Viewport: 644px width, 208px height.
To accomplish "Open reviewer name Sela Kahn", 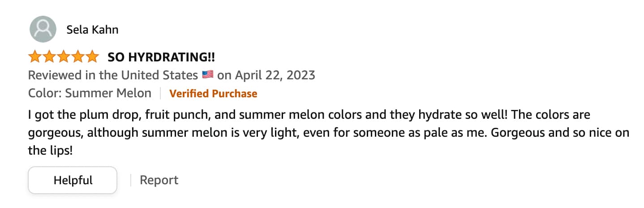I will (x=92, y=30).
